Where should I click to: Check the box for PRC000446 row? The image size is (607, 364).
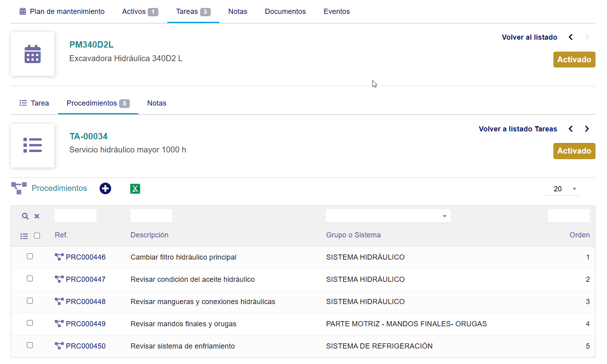point(30,256)
